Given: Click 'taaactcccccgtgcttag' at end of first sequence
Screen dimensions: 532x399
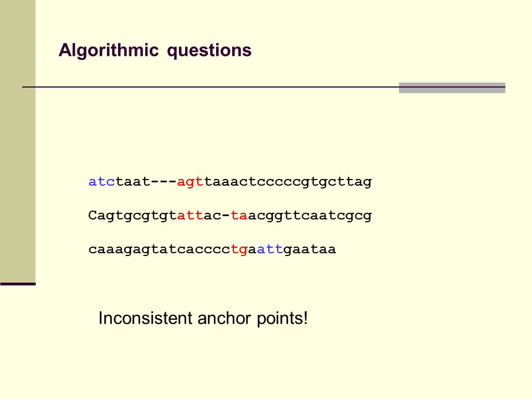Looking at the screenshot, I should (x=288, y=182).
